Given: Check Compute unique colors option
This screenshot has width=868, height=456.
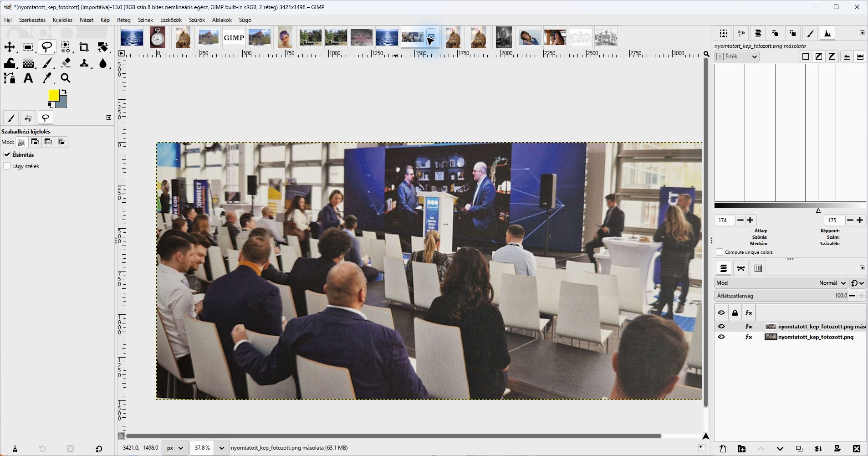Looking at the screenshot, I should [x=720, y=252].
